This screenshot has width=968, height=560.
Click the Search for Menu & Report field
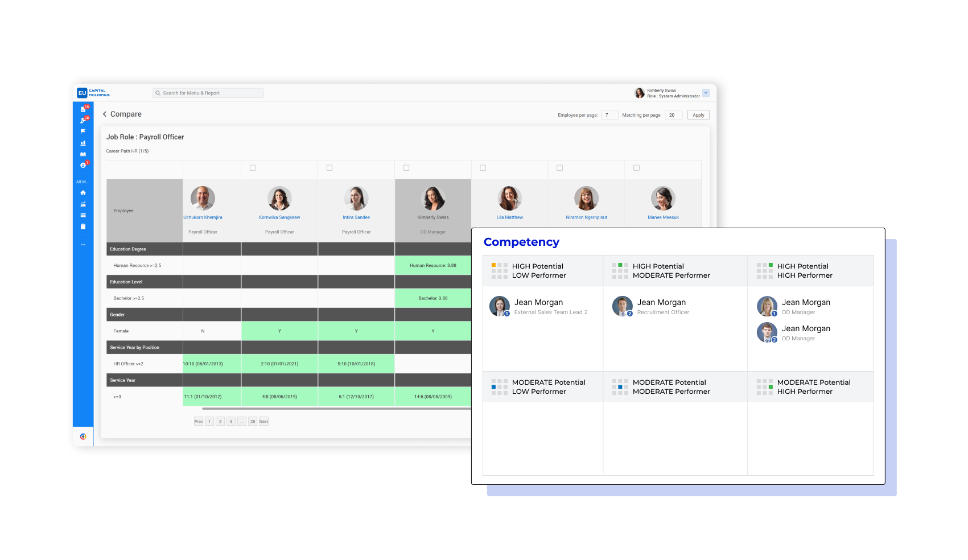pyautogui.click(x=208, y=93)
